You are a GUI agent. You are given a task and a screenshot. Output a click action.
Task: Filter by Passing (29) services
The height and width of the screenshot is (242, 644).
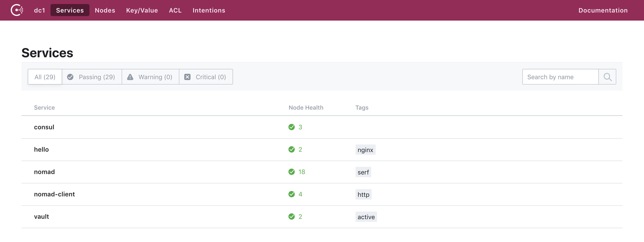91,77
